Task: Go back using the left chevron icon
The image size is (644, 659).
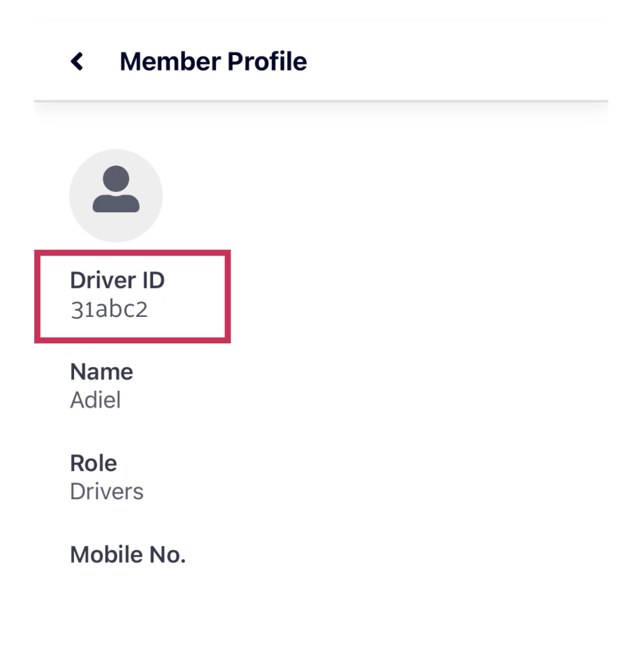Action: pyautogui.click(x=77, y=61)
